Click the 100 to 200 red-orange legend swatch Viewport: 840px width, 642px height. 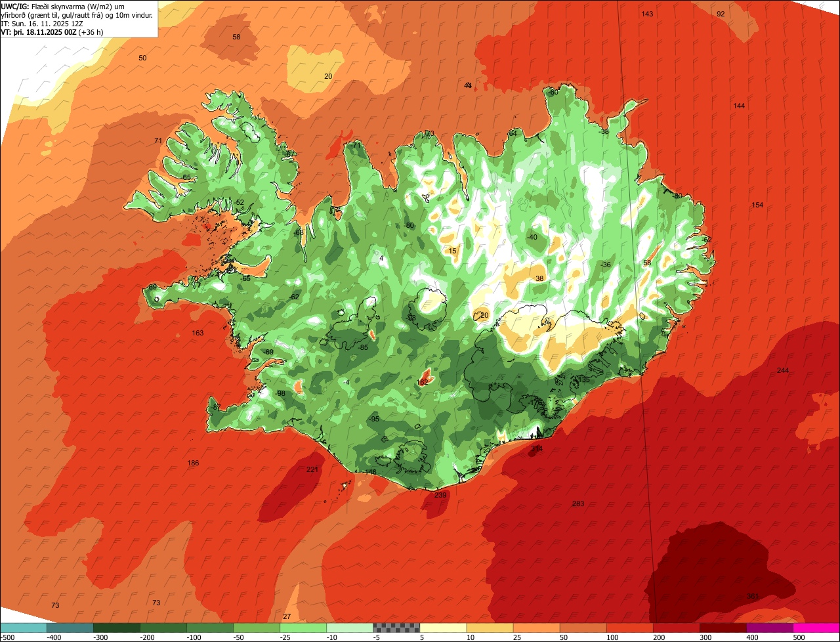[x=629, y=628]
